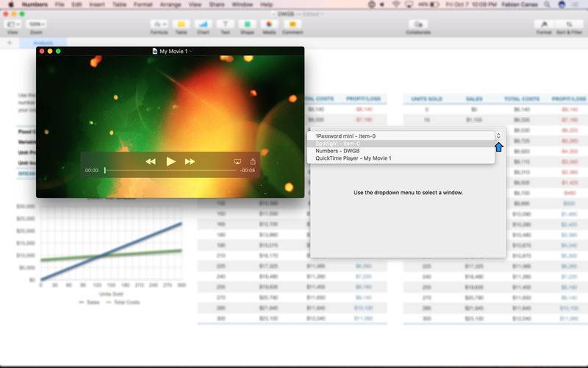This screenshot has height=368, width=588.
Task: Open the Window menu
Action: [x=243, y=4]
